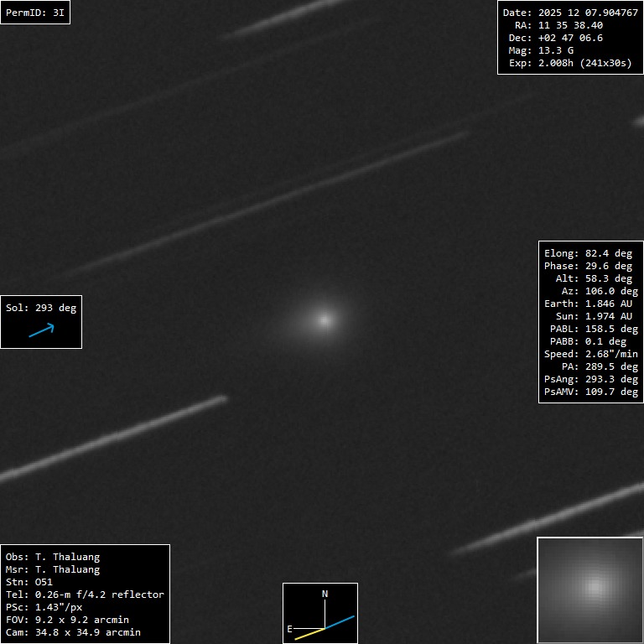Click the E label on the compass
644x644 pixels.
tap(290, 628)
